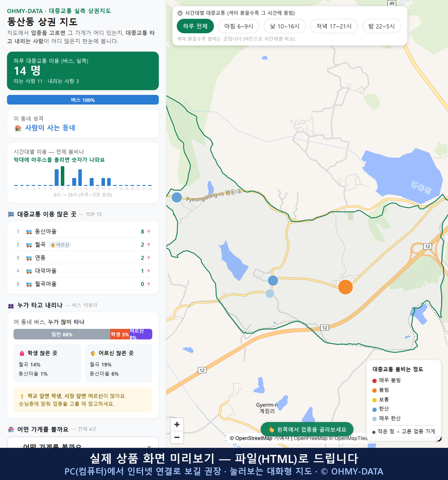
Task: Click the people icon before 누가 타고 내리나
Action: pos(11,306)
